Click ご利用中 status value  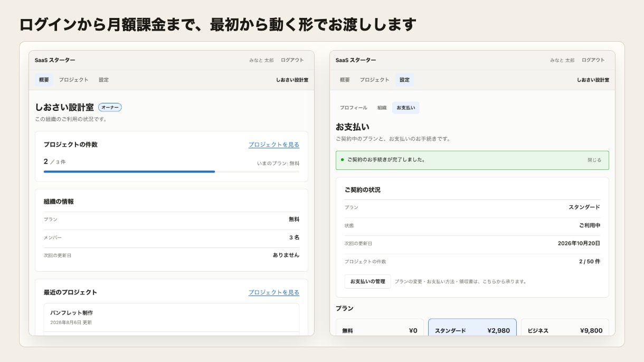coord(590,225)
